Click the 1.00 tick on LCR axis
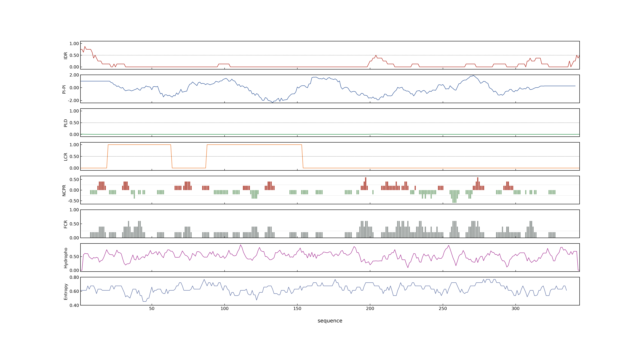Image resolution: width=644 pixels, height=343 pixels. (x=74, y=145)
